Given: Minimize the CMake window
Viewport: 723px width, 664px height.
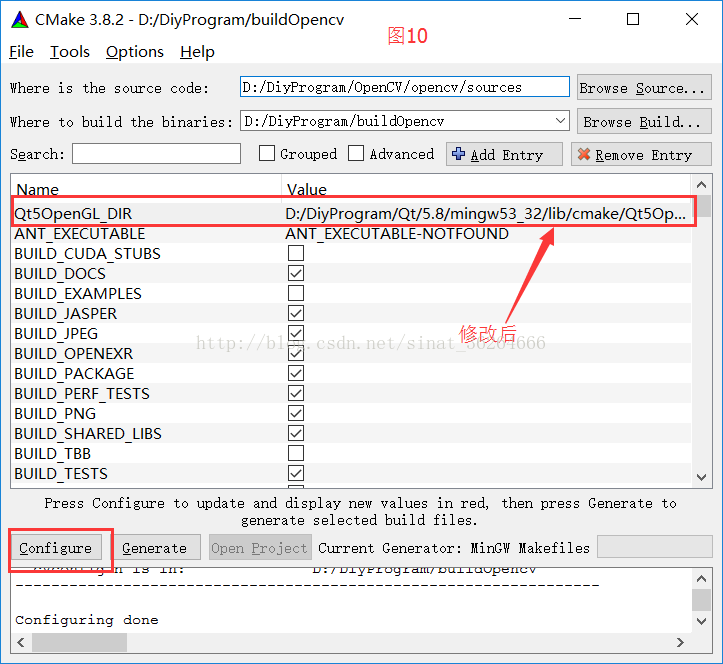Looking at the screenshot, I should click(x=575, y=19).
